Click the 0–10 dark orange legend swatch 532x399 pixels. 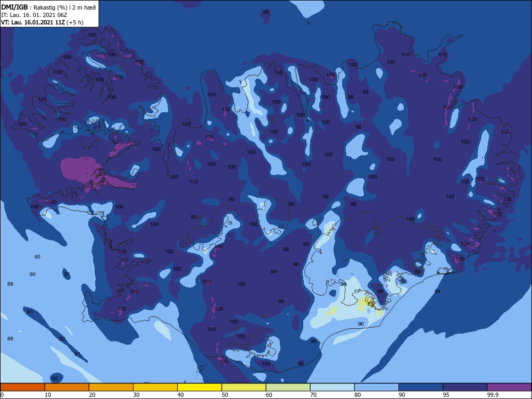coord(22,387)
